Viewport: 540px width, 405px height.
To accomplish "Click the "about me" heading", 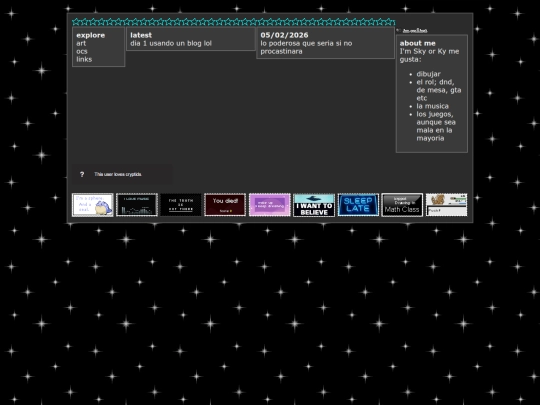I will click(417, 43).
